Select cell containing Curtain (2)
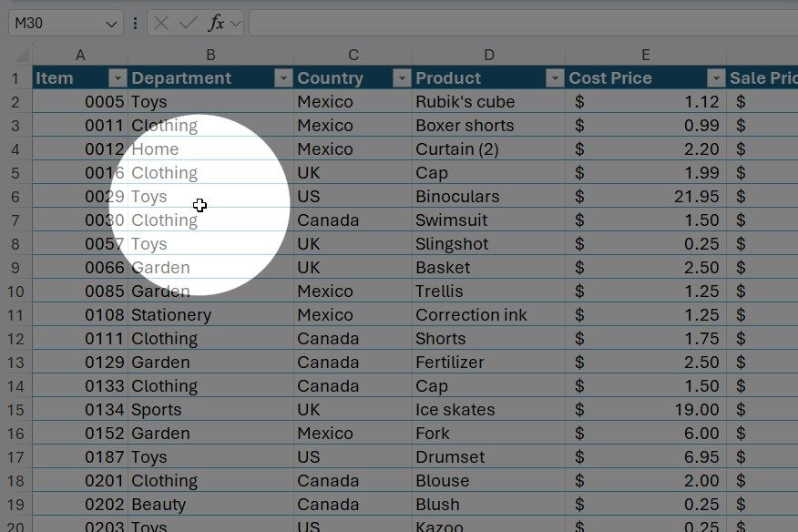798x532 pixels. coord(488,149)
